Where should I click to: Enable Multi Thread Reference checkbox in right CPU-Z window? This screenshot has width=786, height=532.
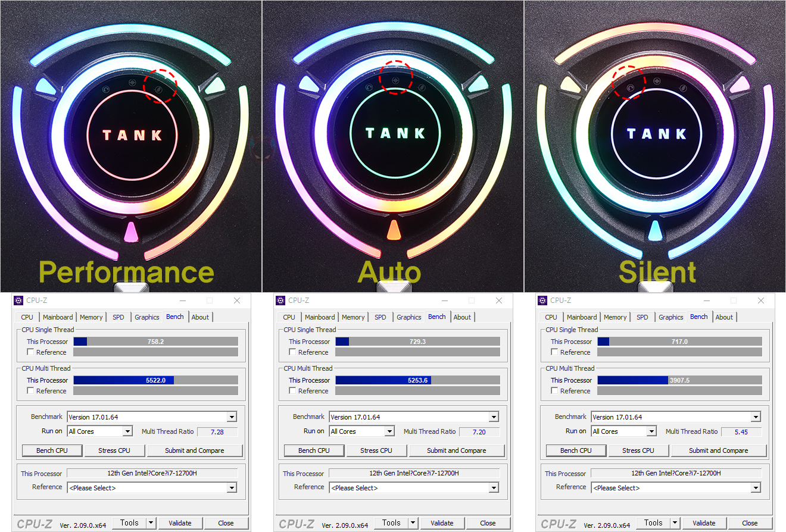[554, 391]
